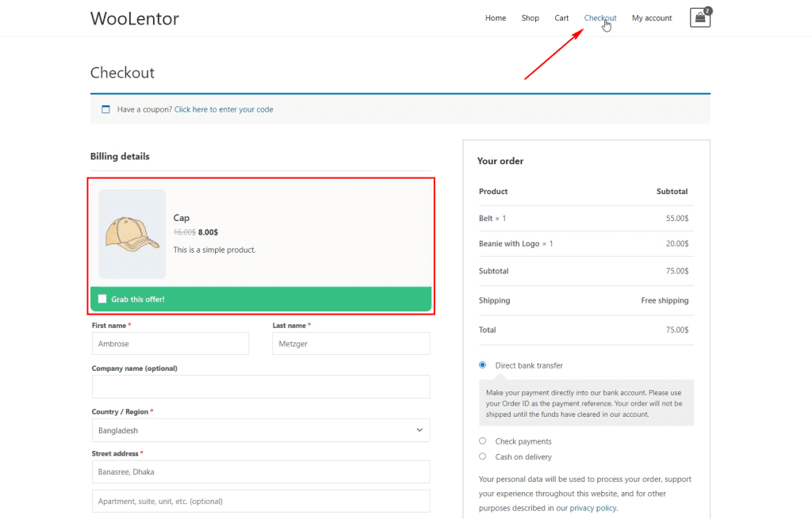Click the WooLentor site logo
The image size is (812, 519).
tap(134, 18)
